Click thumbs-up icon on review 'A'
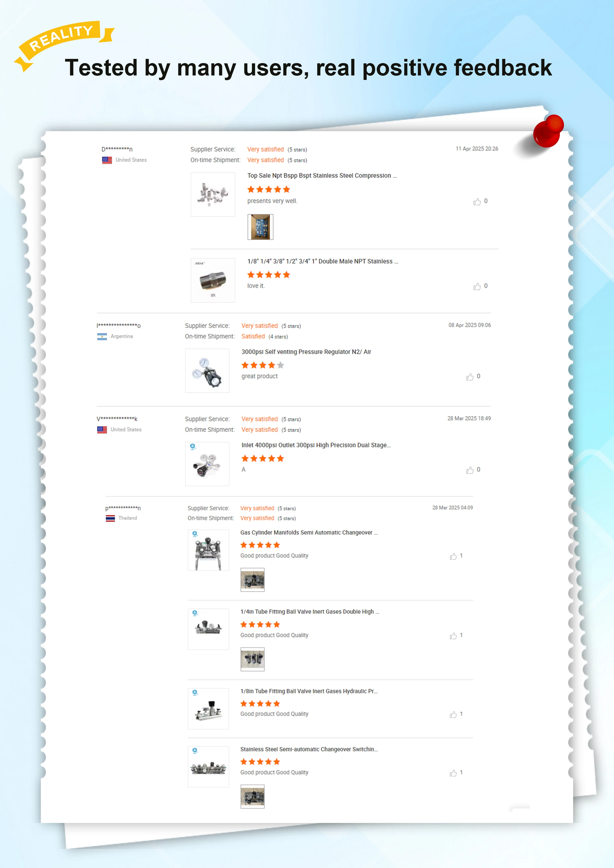This screenshot has height=868, width=614. 469,470
